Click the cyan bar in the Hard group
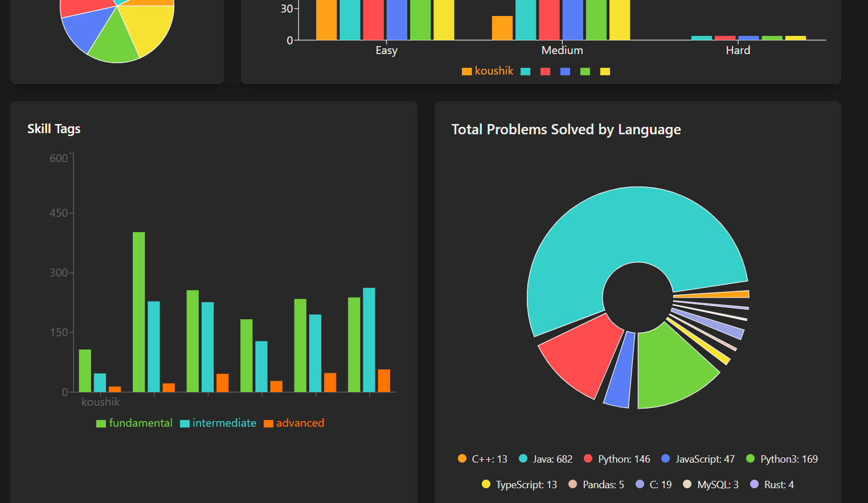The height and width of the screenshot is (503, 868). (702, 38)
